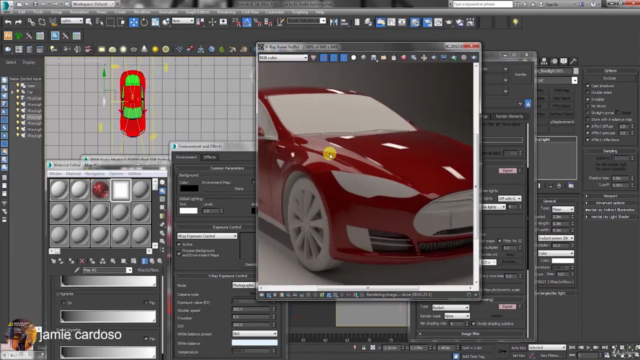
Task: Toggle Affect specular checkbox
Action: [x=588, y=133]
